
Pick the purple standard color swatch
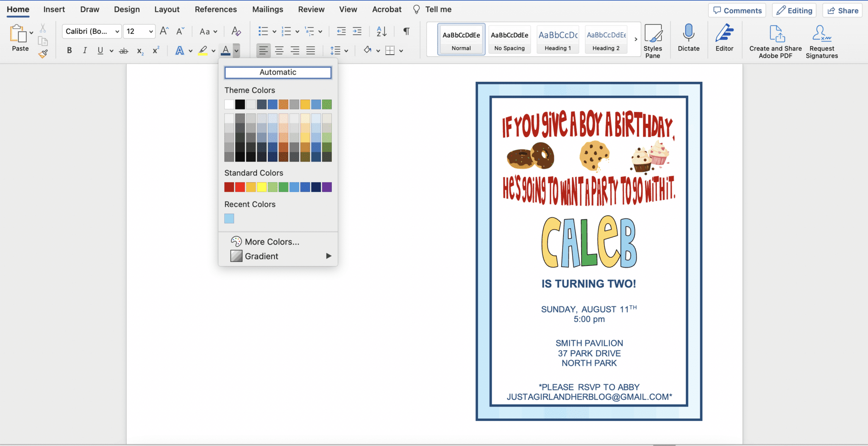pos(327,187)
